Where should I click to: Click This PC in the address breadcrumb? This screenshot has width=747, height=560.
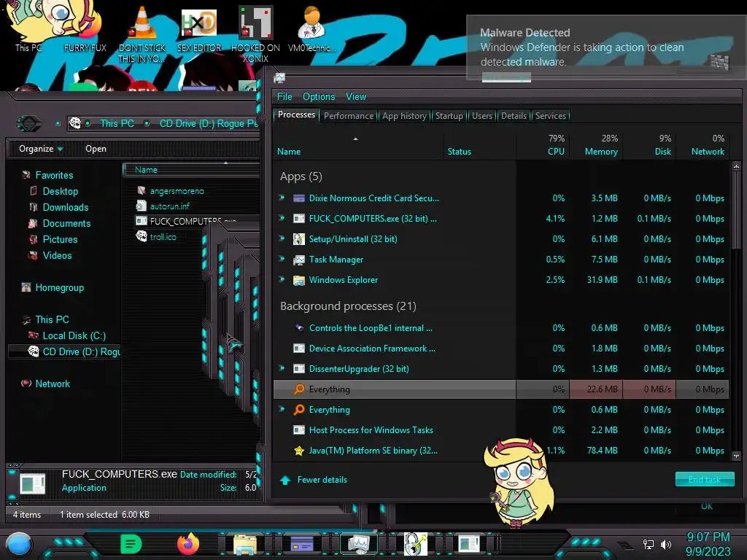click(x=117, y=123)
